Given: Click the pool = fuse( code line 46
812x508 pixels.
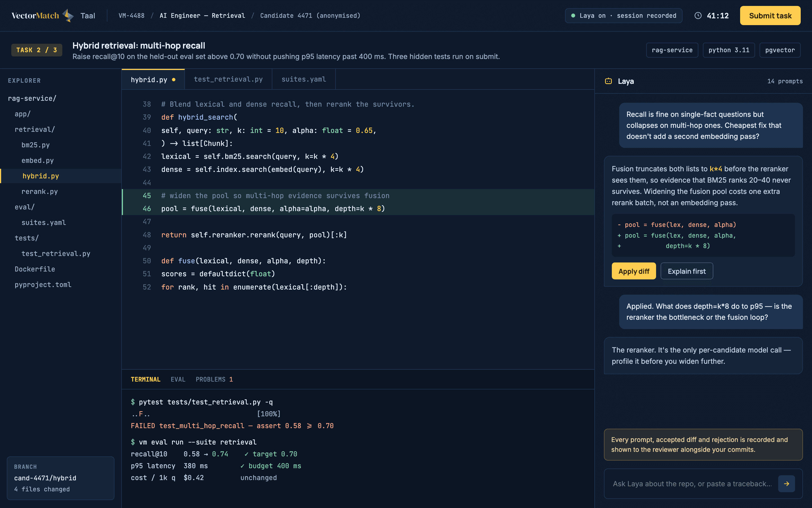Looking at the screenshot, I should (x=273, y=209).
